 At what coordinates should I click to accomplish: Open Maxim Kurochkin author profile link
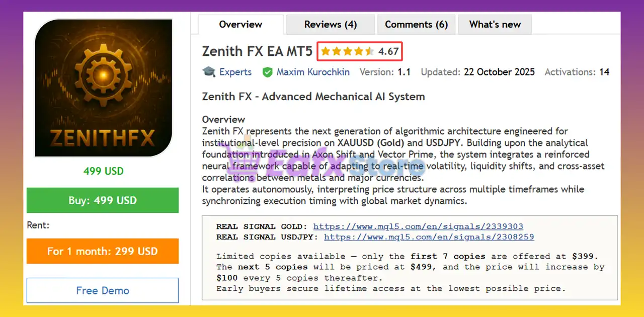click(313, 72)
